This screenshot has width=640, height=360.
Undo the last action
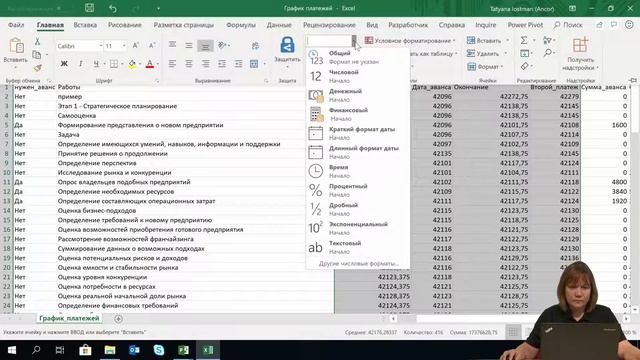(x=113, y=8)
